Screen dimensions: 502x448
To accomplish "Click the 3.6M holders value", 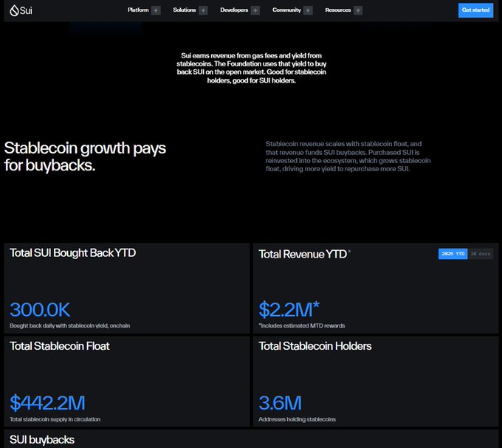I will [280, 403].
